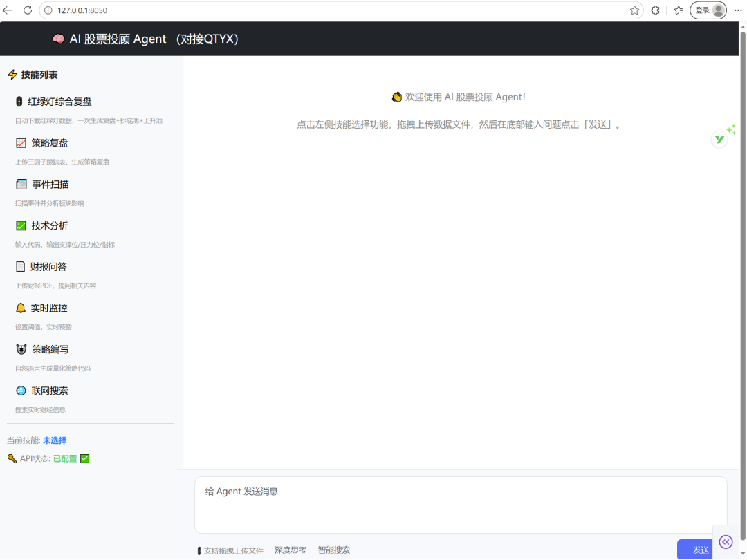Click the 技能列表 heading
The width and height of the screenshot is (747, 560).
[39, 75]
